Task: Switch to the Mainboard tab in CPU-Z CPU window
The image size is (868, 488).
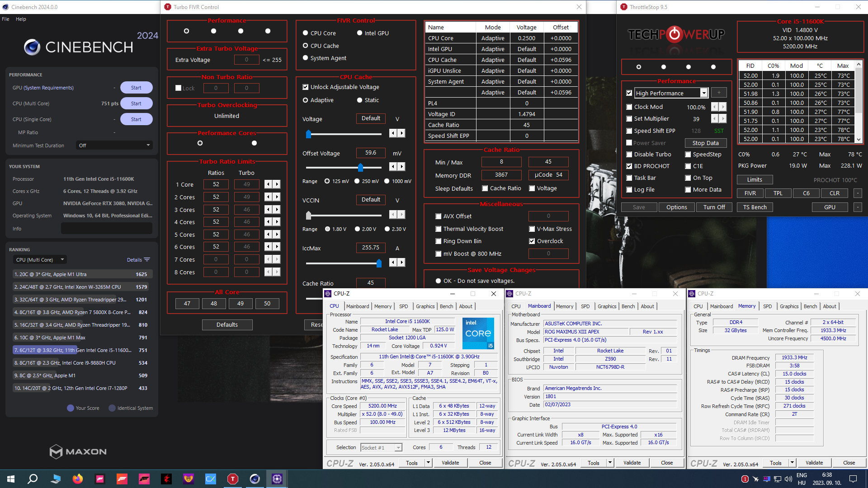Action: [x=358, y=306]
